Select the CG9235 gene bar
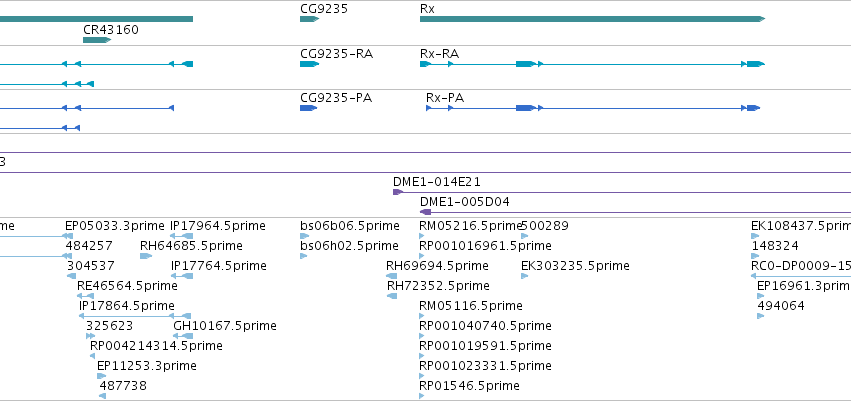 pos(309,19)
